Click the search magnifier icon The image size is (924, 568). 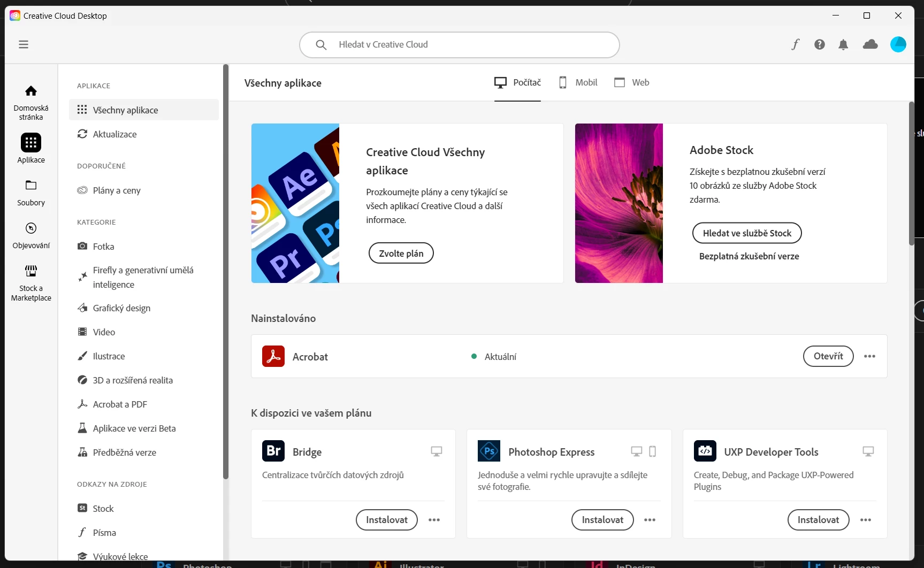[321, 45]
